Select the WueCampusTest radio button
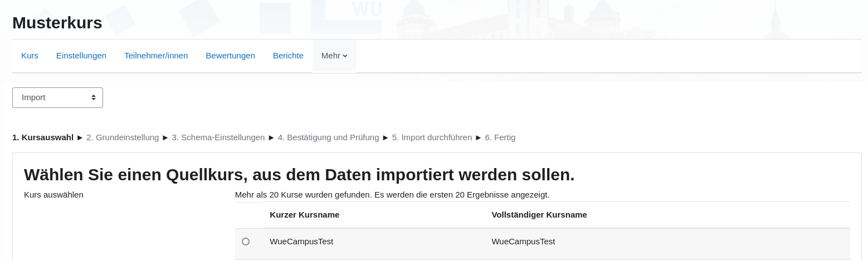Viewport: 868px width, 261px height. click(x=246, y=242)
